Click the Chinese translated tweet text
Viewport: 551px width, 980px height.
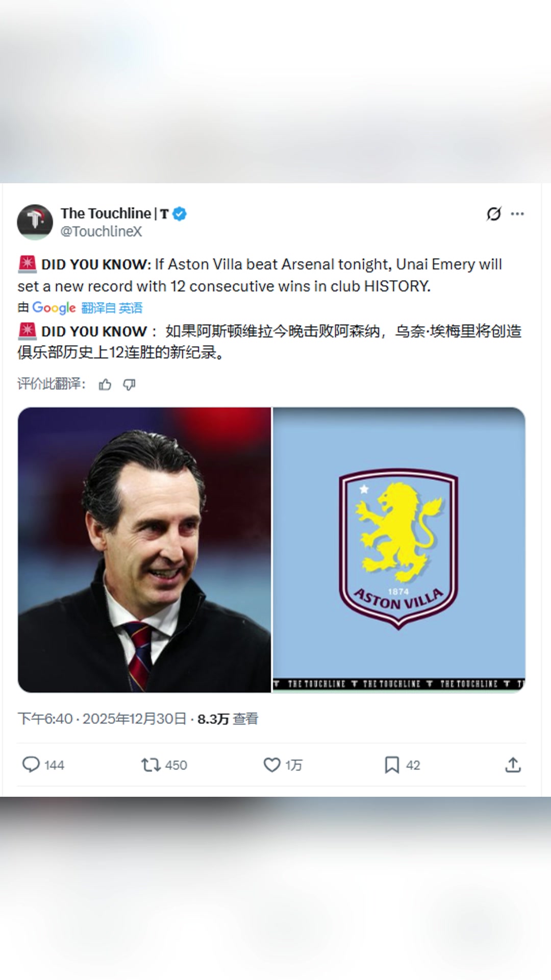point(269,342)
